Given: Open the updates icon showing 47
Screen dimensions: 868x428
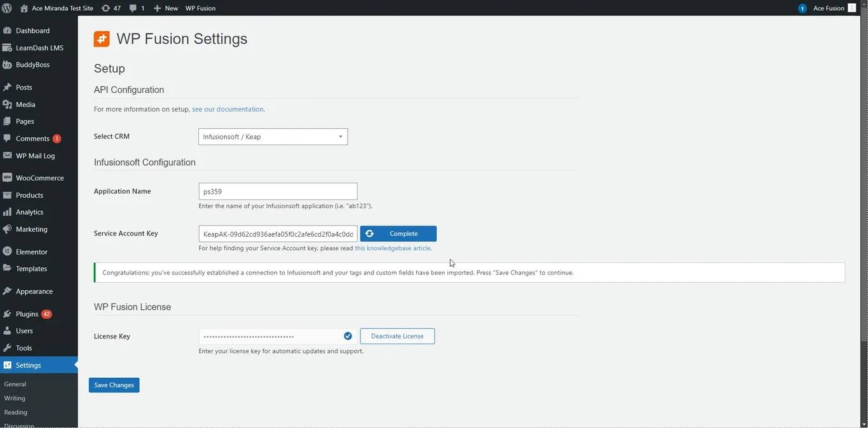Looking at the screenshot, I should click(105, 8).
